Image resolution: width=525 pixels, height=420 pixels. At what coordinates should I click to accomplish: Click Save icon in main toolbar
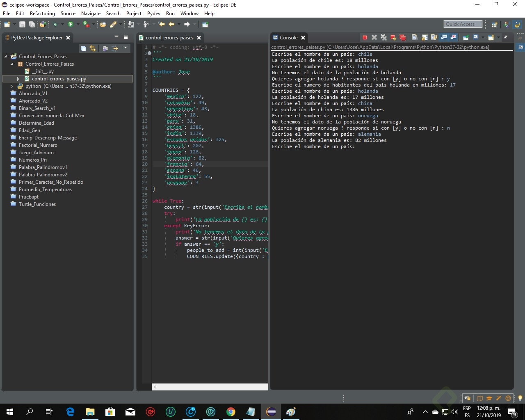pos(22,25)
